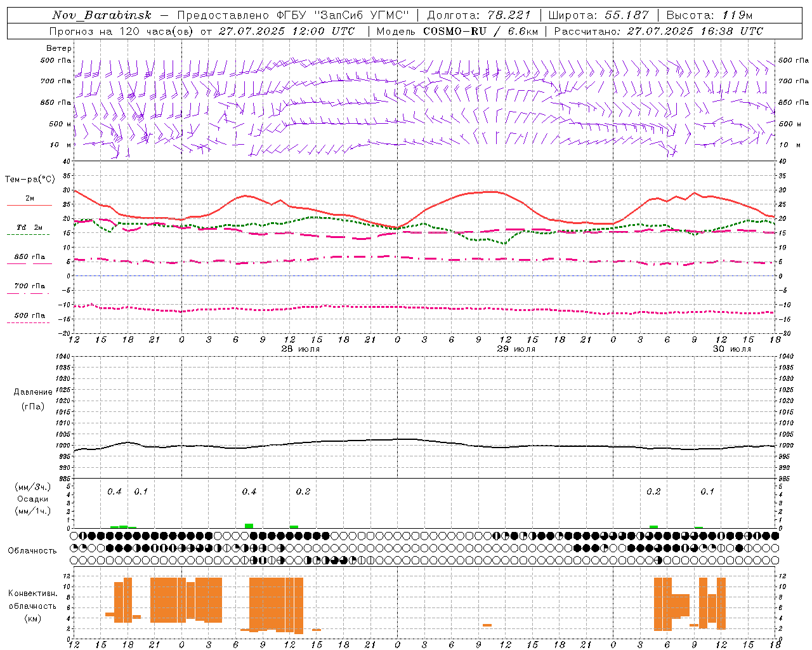The height and width of the screenshot is (650, 812).
Task: Click the Давление panel label
Action: click(x=33, y=392)
